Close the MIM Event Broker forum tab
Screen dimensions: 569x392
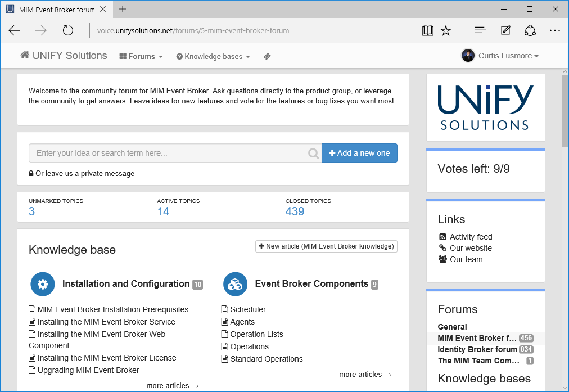[x=103, y=9]
